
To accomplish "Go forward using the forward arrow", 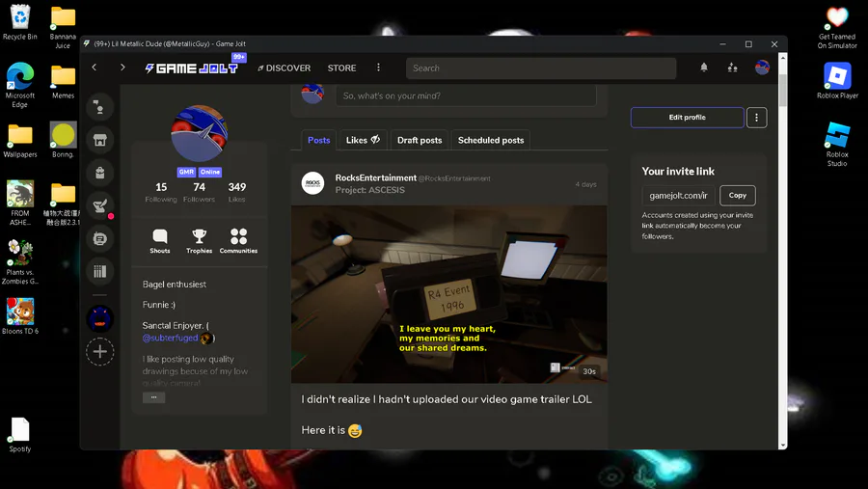I will pos(122,68).
